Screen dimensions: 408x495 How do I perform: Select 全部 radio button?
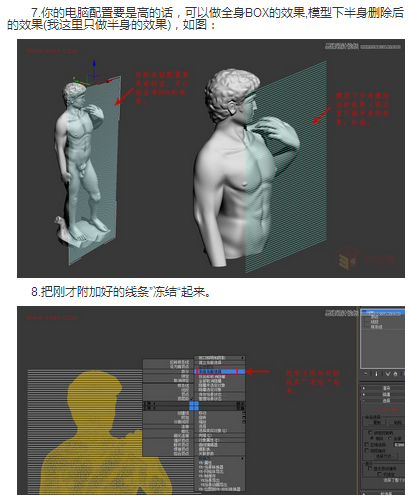(390, 438)
